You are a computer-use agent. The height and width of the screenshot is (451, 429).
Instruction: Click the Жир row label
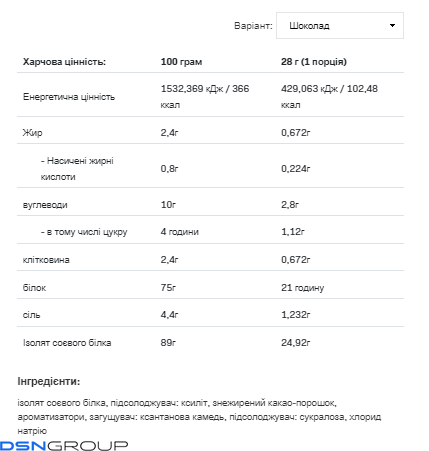(32, 133)
